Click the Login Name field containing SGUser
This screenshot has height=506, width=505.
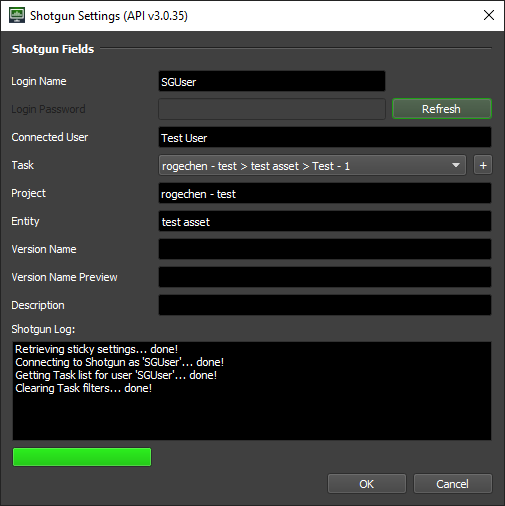tap(272, 81)
